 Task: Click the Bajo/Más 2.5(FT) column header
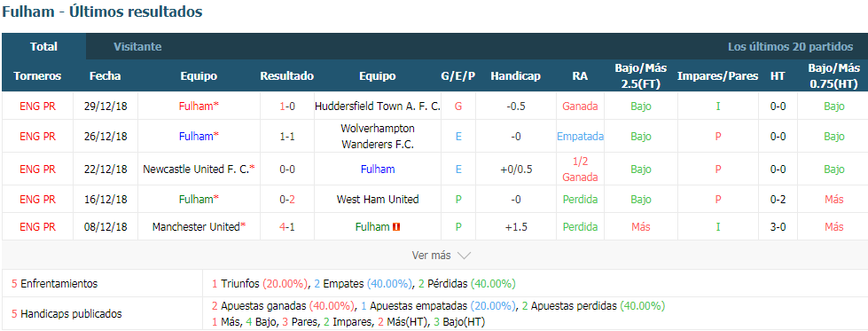pyautogui.click(x=640, y=76)
